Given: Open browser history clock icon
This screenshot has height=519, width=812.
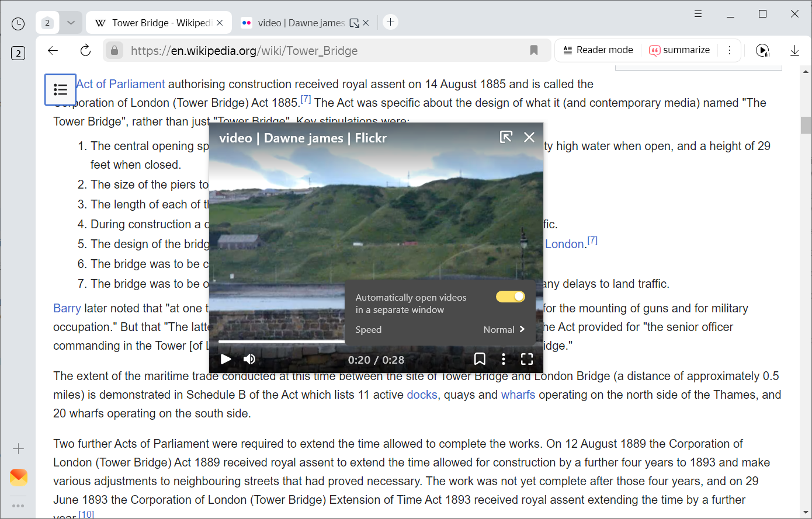Looking at the screenshot, I should [18, 23].
